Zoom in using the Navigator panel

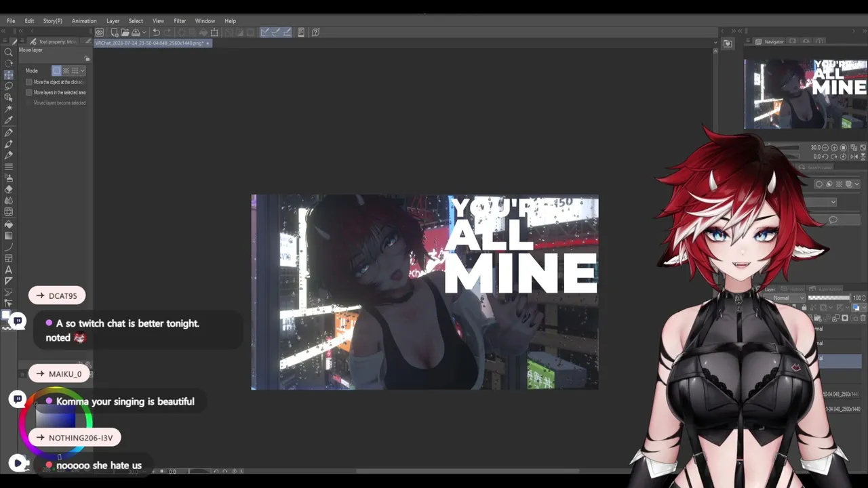(835, 147)
